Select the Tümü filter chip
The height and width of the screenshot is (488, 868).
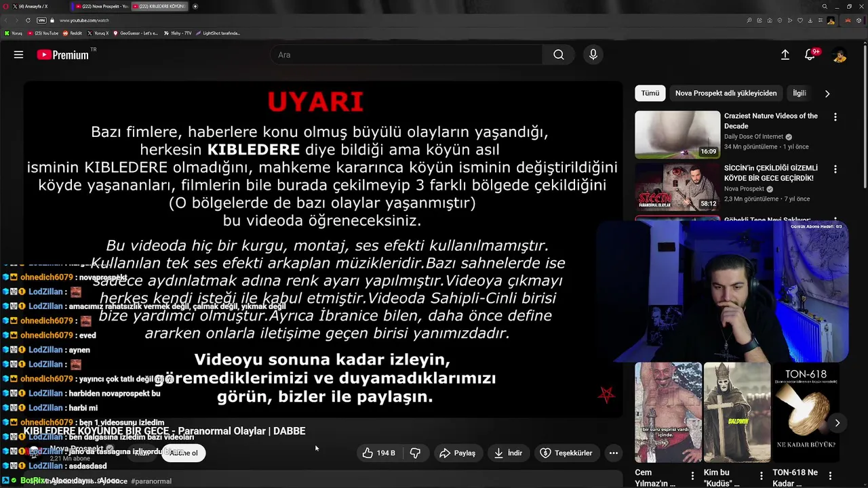tap(650, 93)
